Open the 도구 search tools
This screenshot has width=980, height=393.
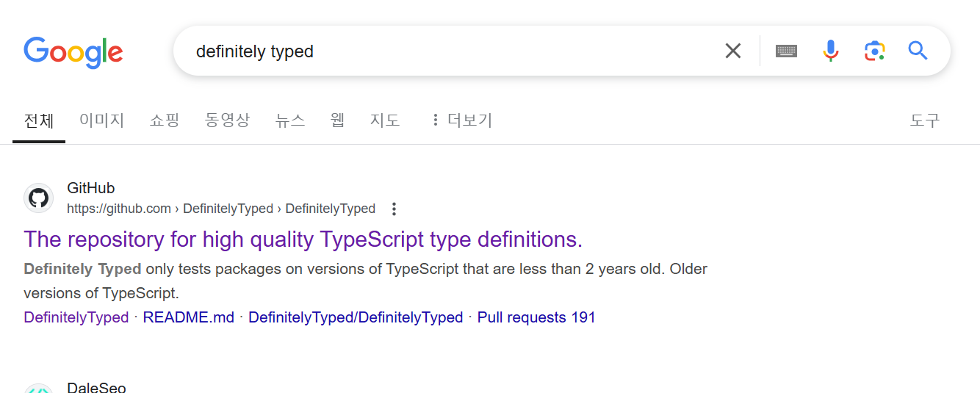click(x=925, y=120)
